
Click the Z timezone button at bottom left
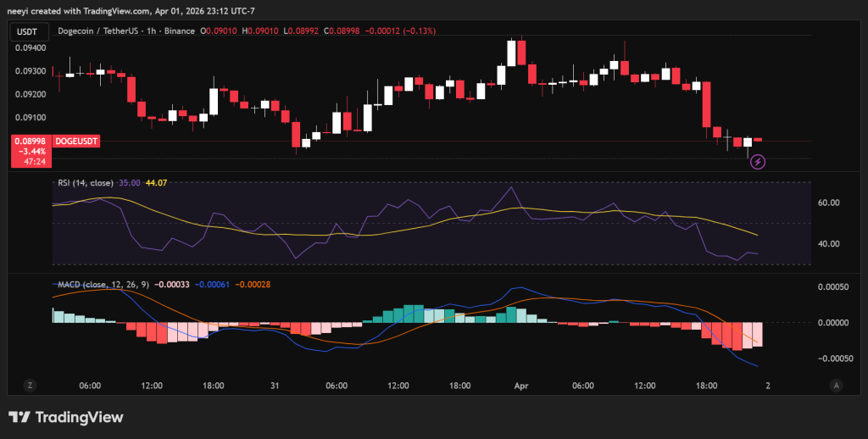pyautogui.click(x=30, y=385)
